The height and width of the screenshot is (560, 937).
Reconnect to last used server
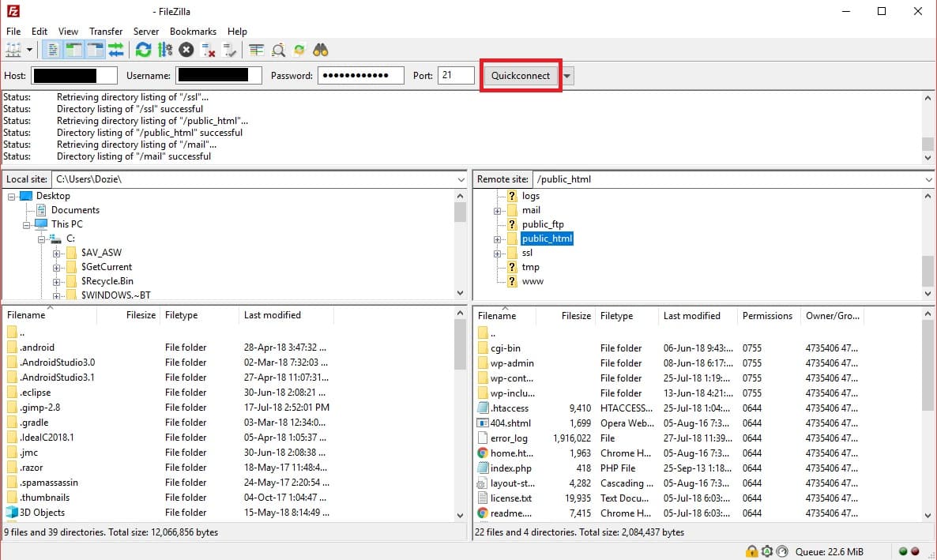(x=229, y=51)
